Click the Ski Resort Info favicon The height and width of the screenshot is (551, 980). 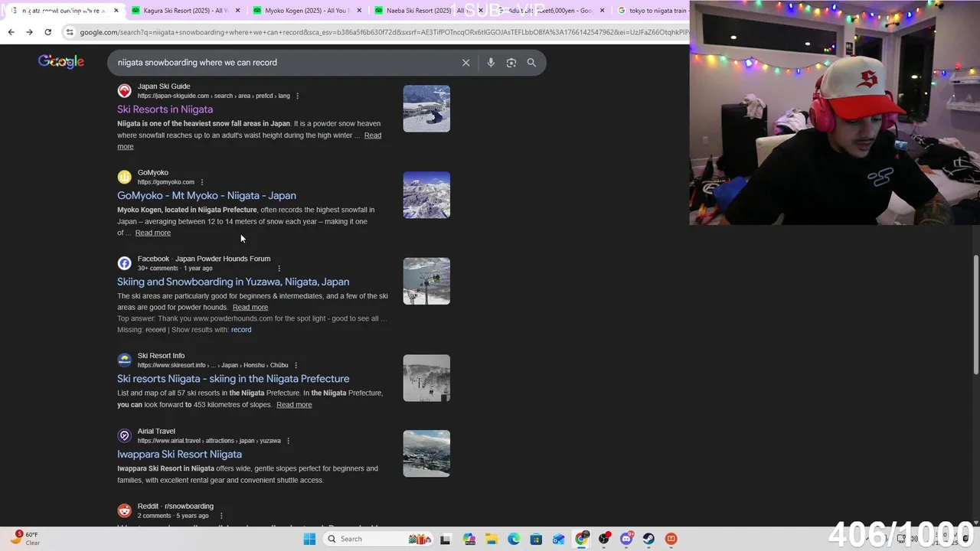124,360
